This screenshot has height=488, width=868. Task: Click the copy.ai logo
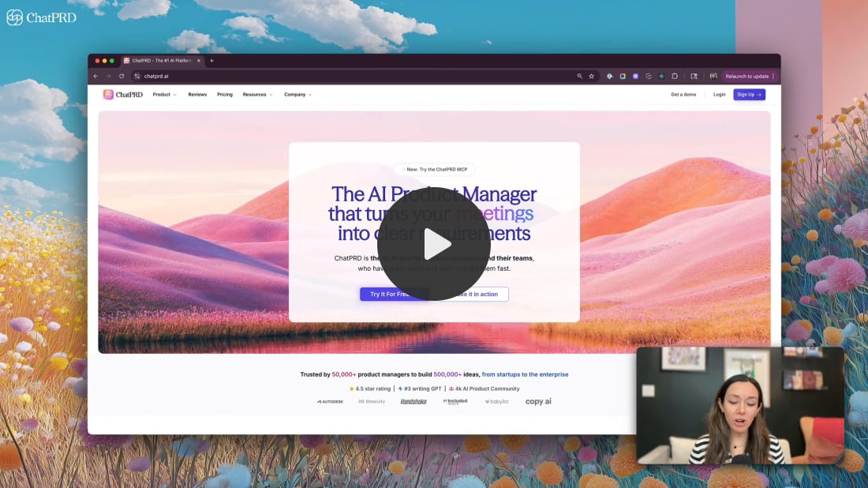538,402
